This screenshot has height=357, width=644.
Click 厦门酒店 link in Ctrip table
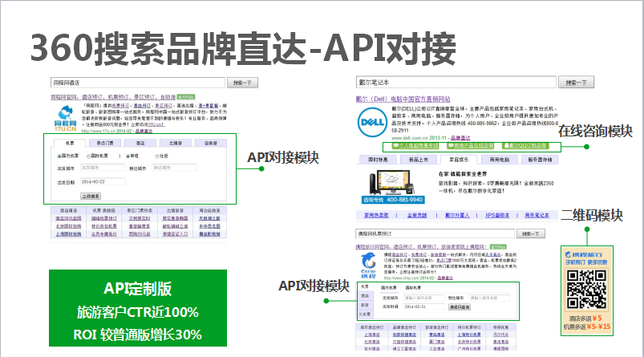[x=436, y=342]
